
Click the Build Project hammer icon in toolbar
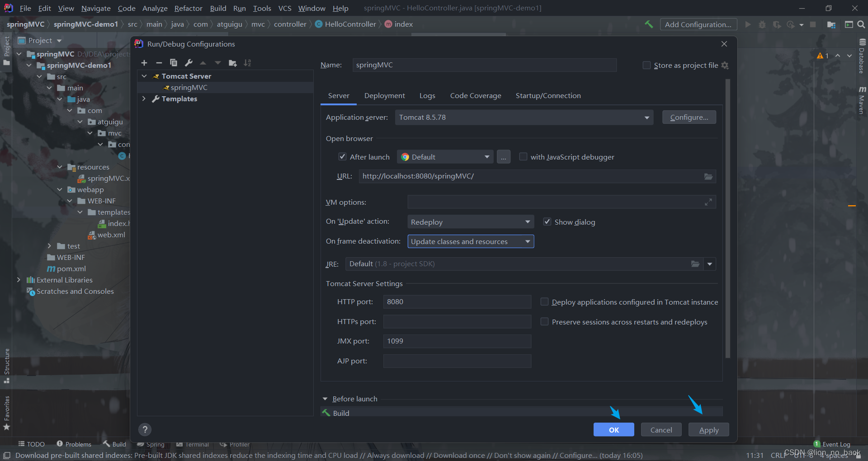click(649, 24)
